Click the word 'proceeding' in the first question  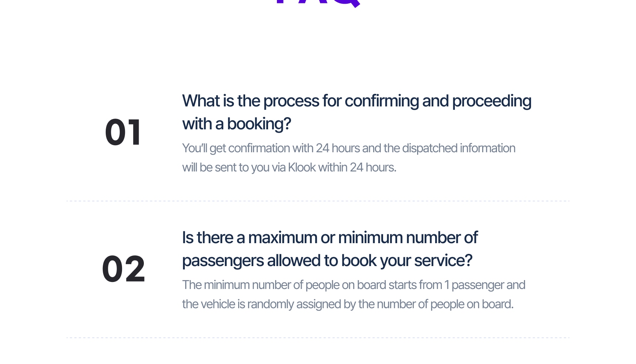(491, 101)
